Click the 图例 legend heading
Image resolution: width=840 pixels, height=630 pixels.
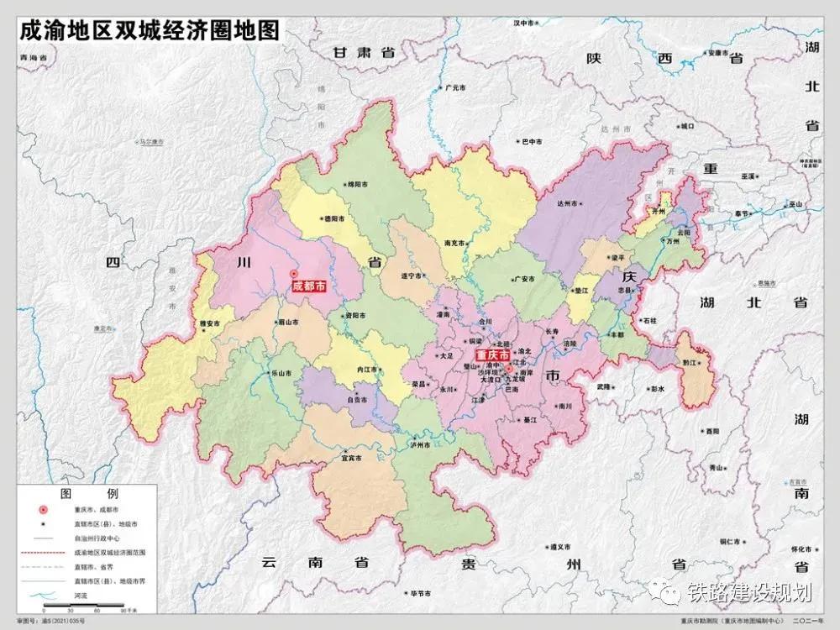[x=91, y=494]
